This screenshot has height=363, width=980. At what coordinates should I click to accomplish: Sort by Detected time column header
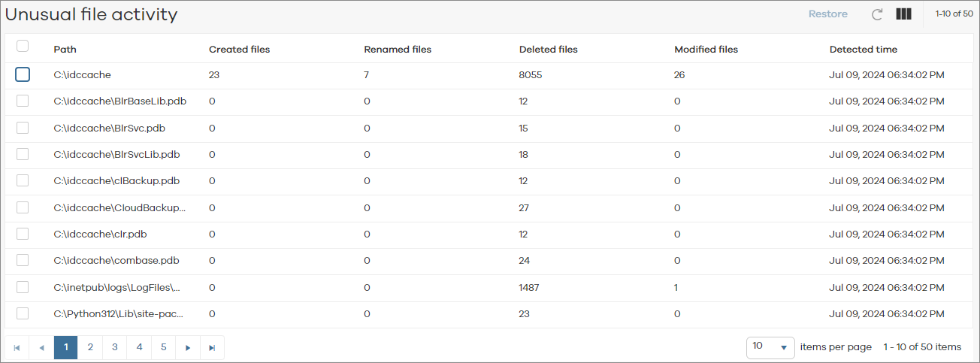863,50
